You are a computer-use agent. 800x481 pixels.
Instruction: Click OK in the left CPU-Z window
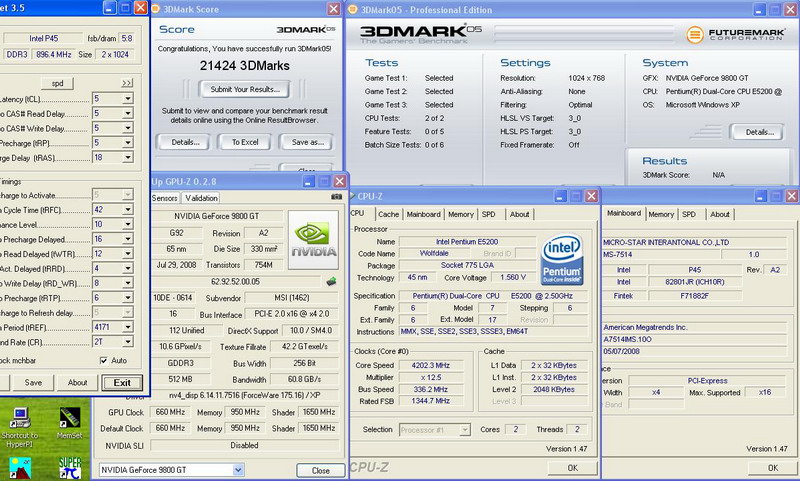[x=572, y=468]
